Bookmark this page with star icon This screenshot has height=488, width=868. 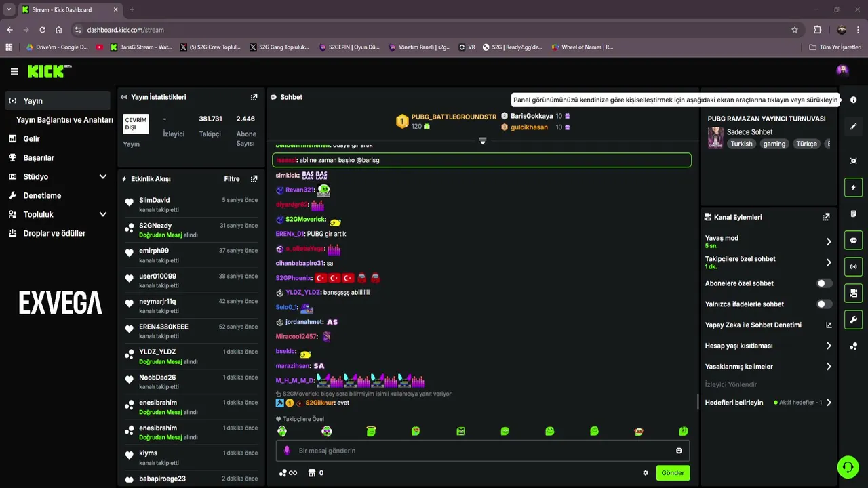[795, 30]
